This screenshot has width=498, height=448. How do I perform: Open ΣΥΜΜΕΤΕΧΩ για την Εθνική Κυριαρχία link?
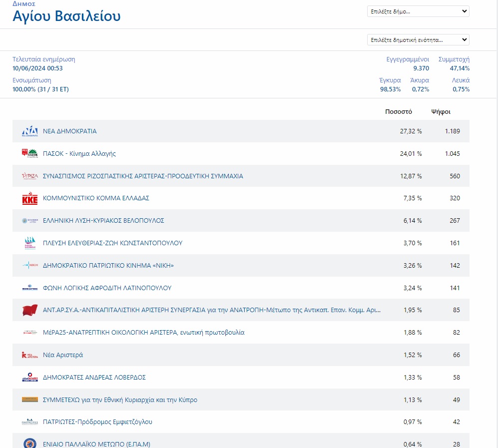pos(120,400)
